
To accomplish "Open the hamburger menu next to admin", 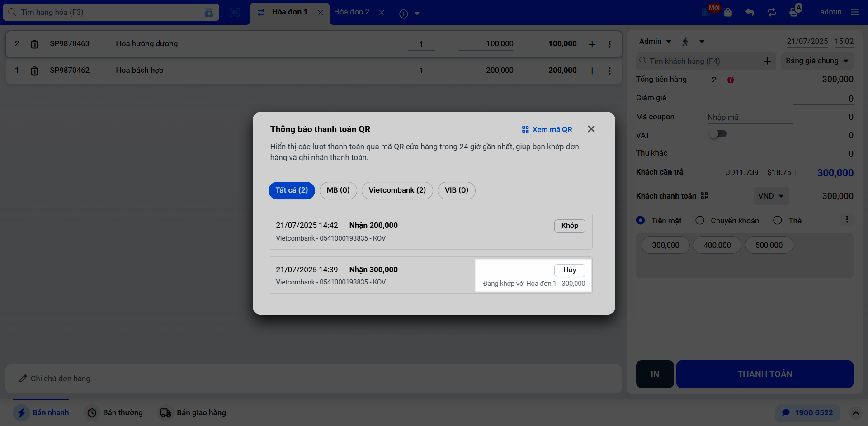I will click(854, 12).
